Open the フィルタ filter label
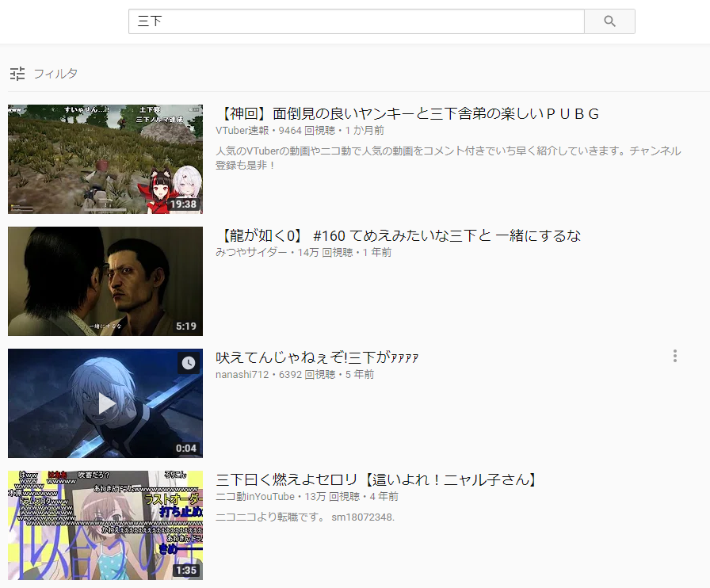The image size is (710, 588). (55, 74)
